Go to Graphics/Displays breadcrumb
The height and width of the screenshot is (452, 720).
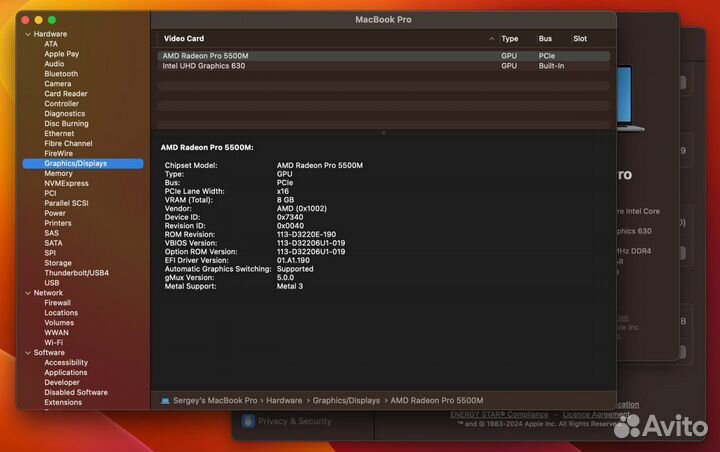(x=346, y=401)
